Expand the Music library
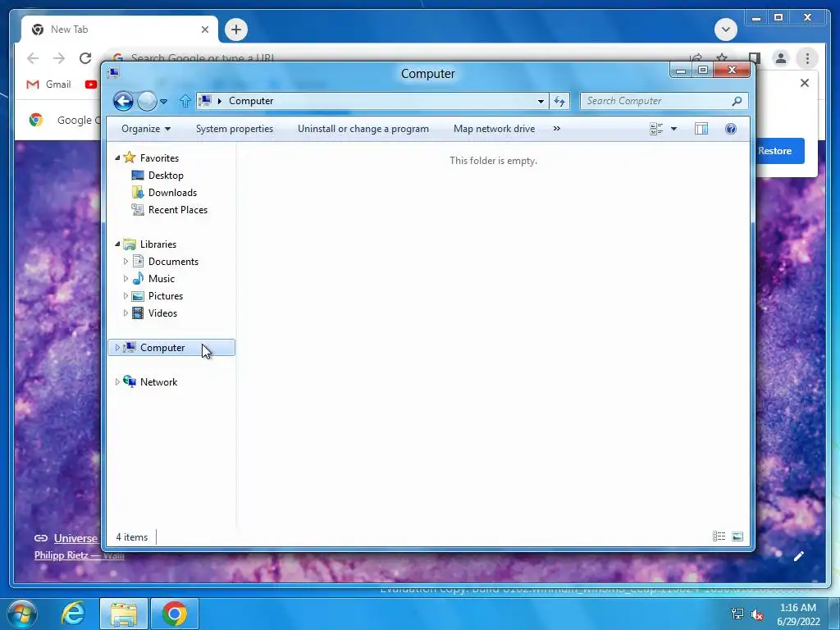840x630 pixels. point(126,279)
